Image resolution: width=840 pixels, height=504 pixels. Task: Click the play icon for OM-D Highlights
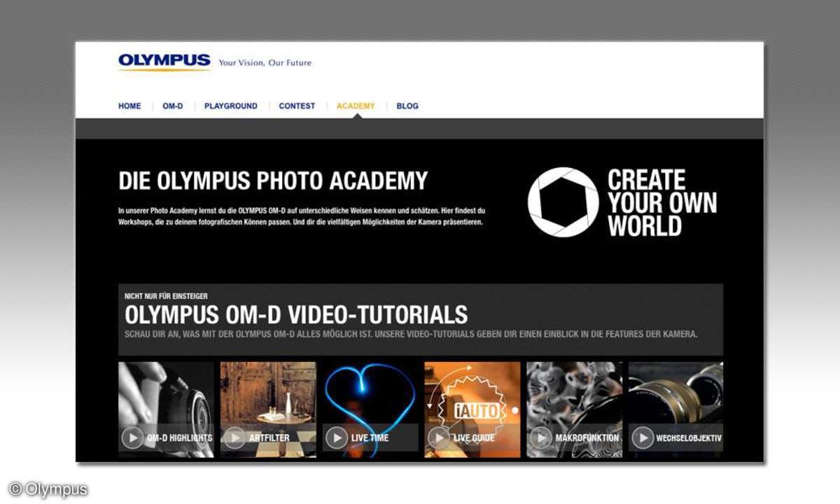(x=132, y=437)
